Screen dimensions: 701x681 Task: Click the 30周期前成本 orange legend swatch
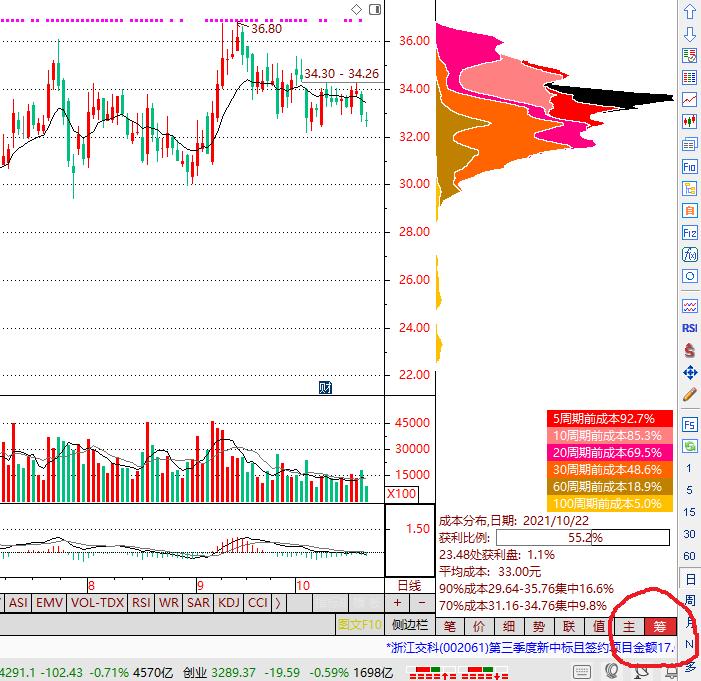coord(610,470)
